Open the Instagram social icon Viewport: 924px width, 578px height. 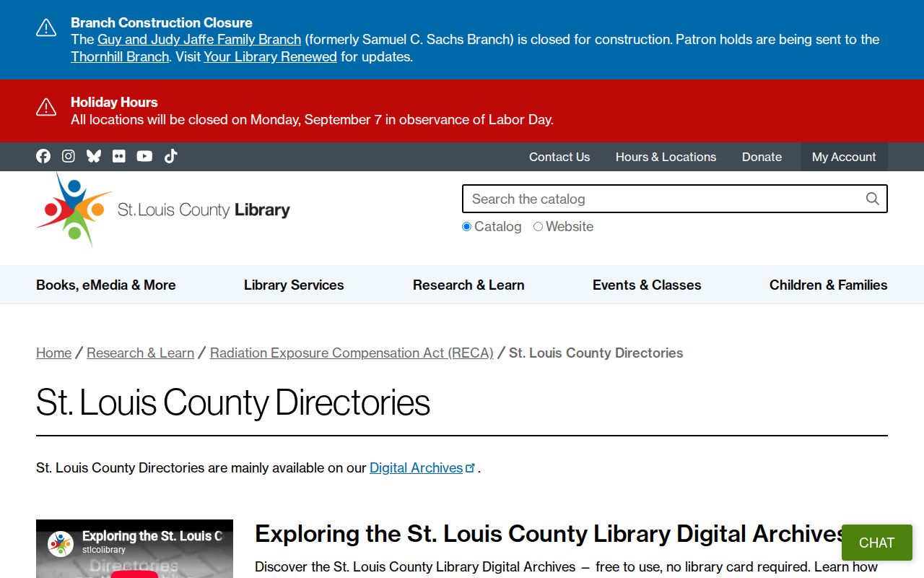click(69, 156)
